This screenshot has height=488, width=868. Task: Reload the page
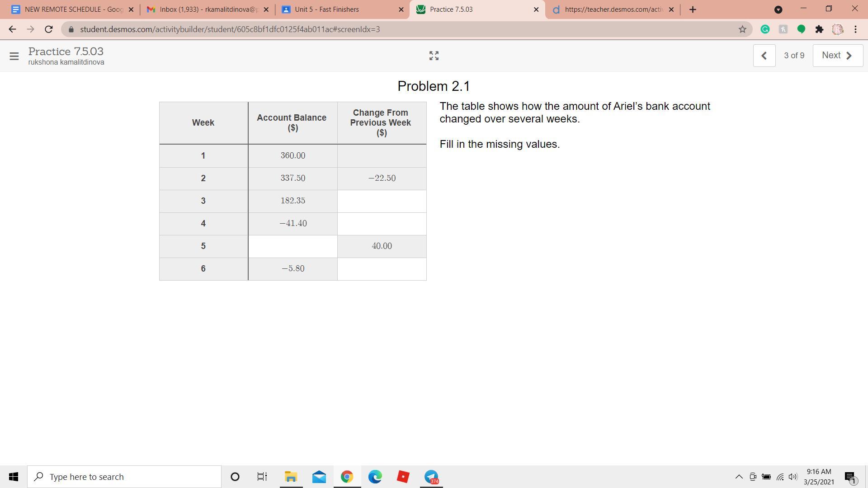pyautogui.click(x=49, y=29)
